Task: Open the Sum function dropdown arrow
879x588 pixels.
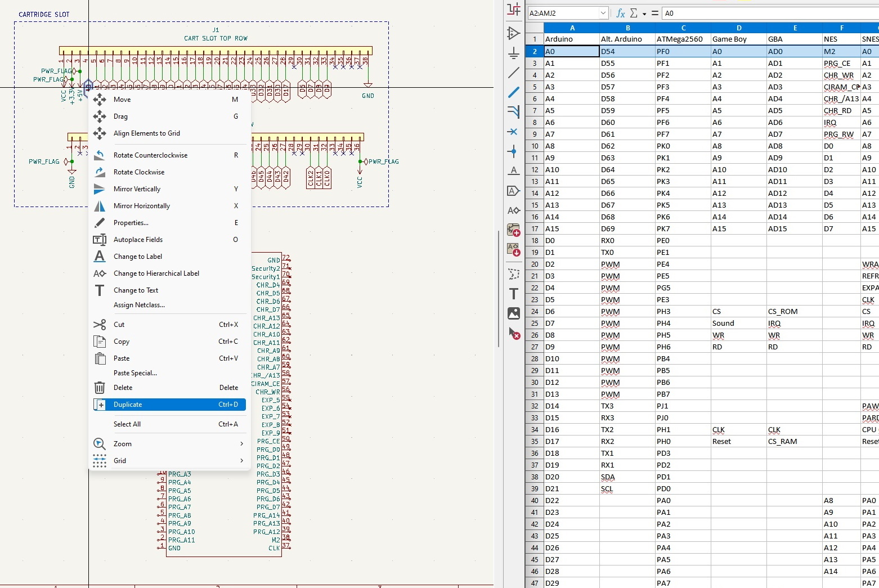Action: click(x=644, y=14)
